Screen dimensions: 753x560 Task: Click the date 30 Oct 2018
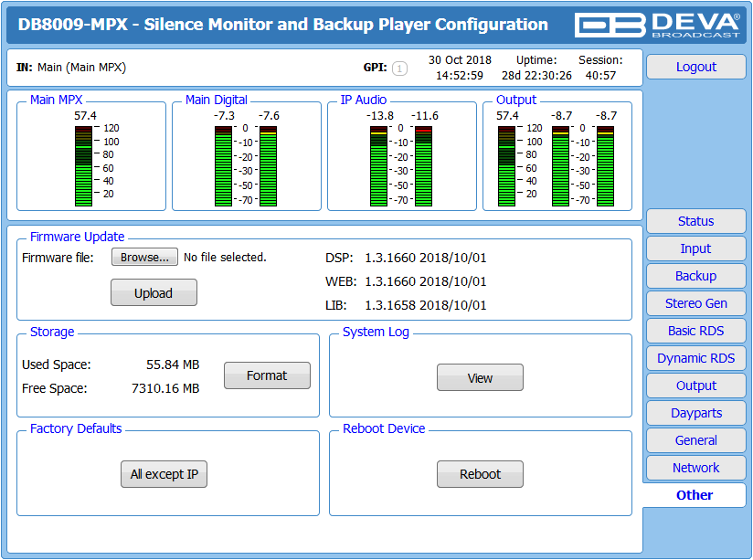coord(460,60)
